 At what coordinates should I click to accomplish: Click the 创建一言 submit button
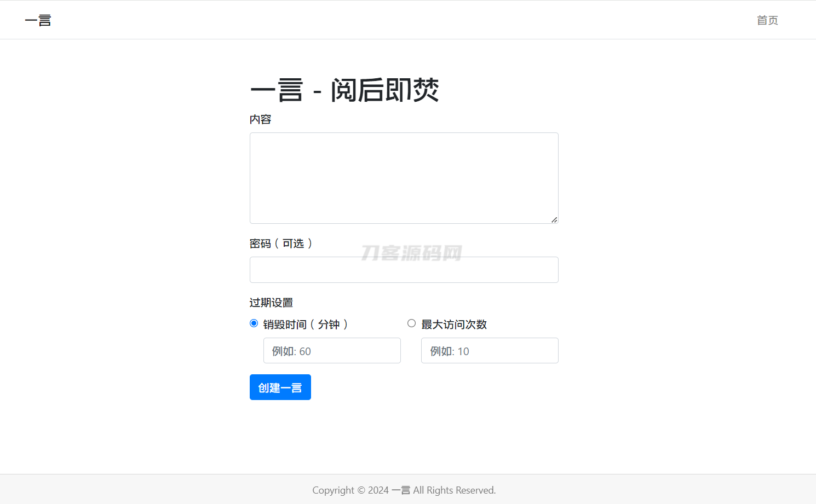pyautogui.click(x=280, y=387)
